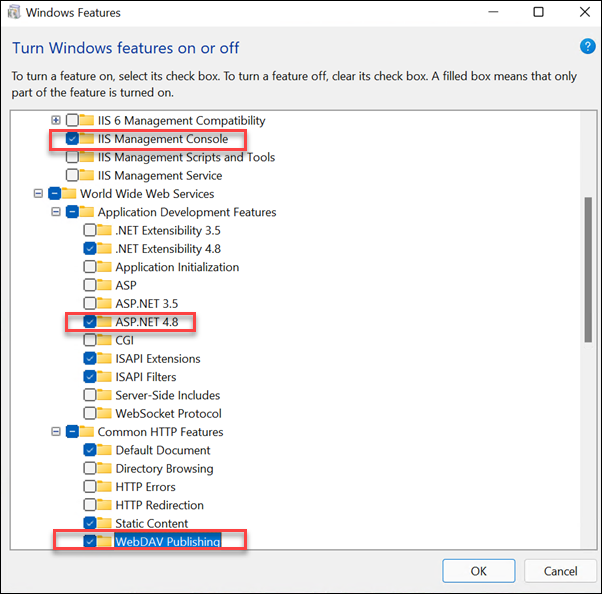Select the WebSocket Protocol item label
This screenshot has width=602, height=594.
168,413
